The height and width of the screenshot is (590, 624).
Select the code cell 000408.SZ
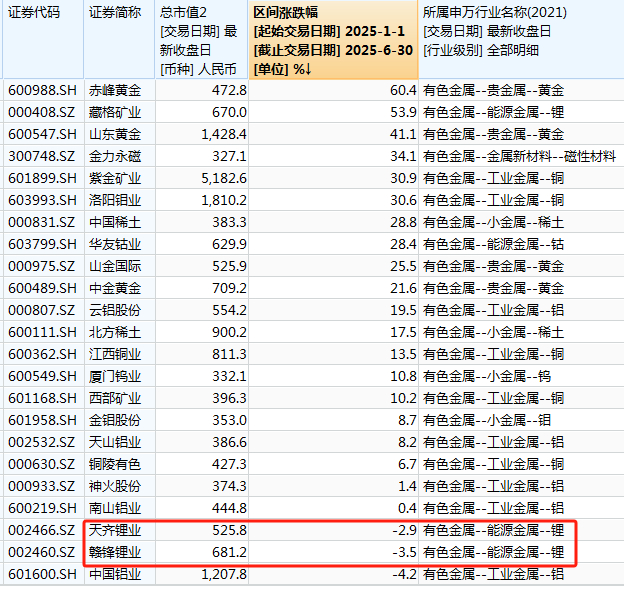tap(41, 112)
